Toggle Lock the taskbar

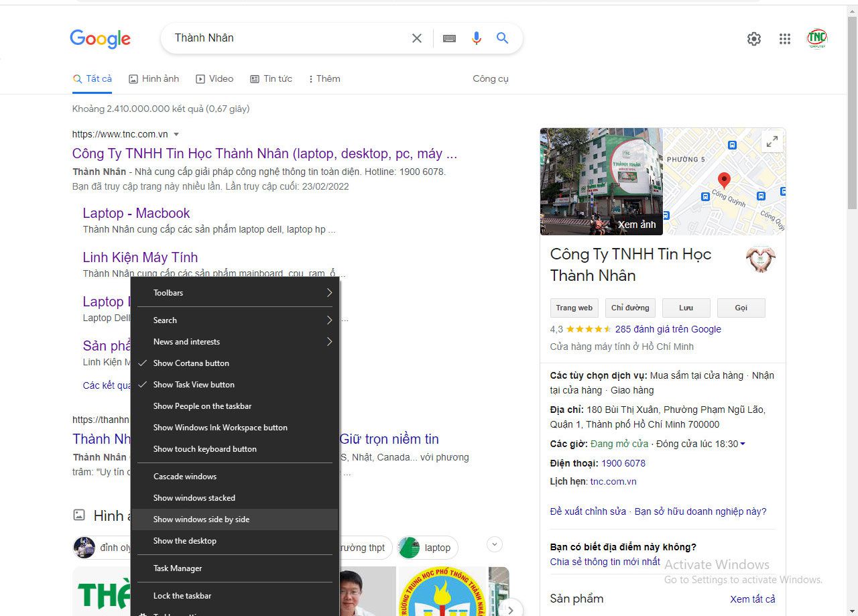point(235,596)
